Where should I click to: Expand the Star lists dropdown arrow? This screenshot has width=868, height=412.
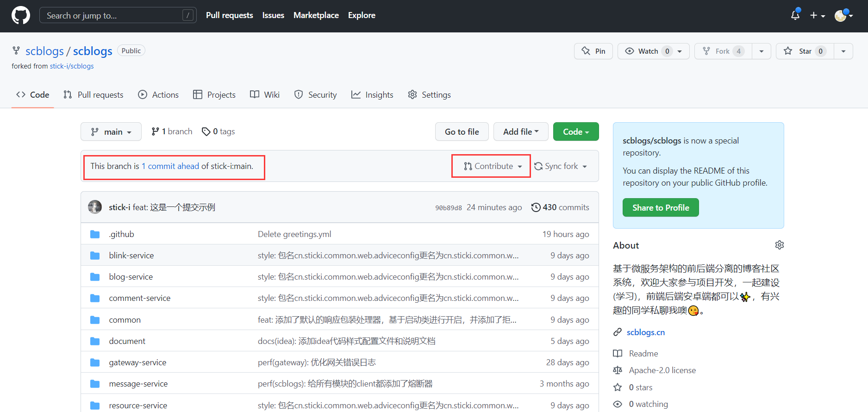point(843,51)
